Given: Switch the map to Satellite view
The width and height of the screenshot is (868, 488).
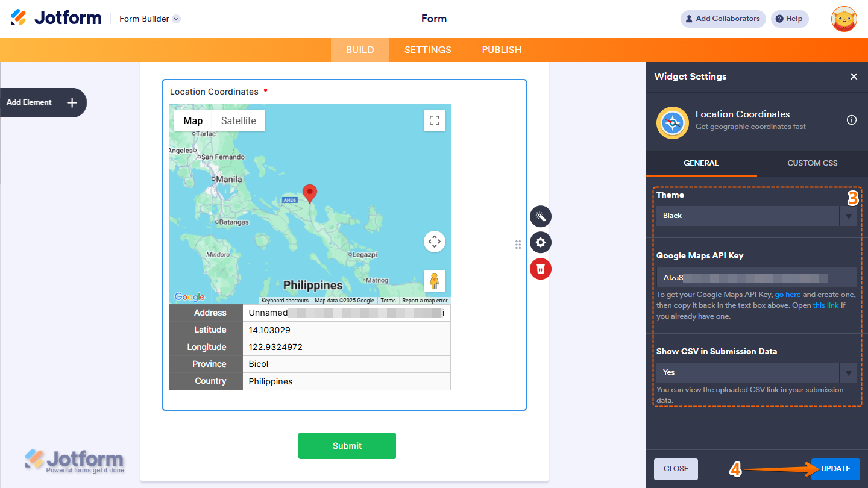Looking at the screenshot, I should coord(237,120).
